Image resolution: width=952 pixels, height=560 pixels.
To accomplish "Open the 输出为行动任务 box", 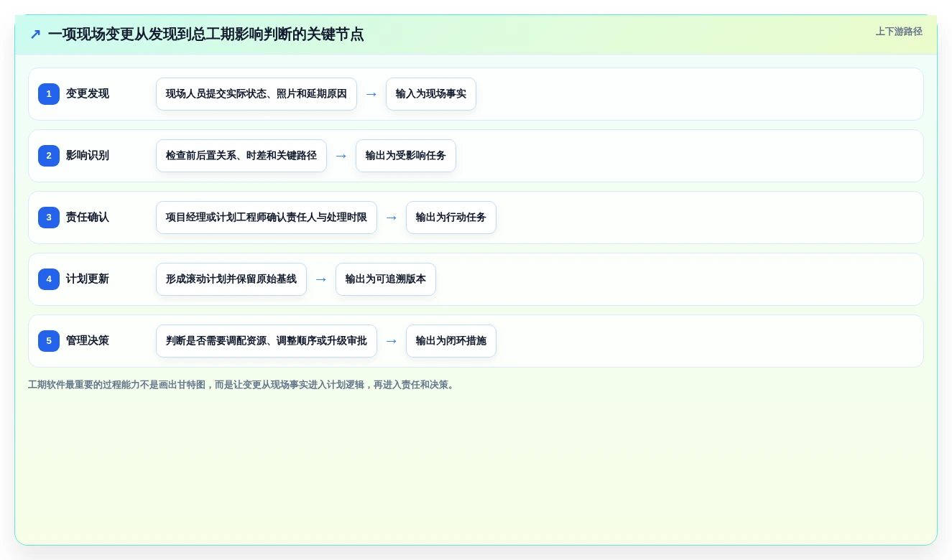I will 451,218.
